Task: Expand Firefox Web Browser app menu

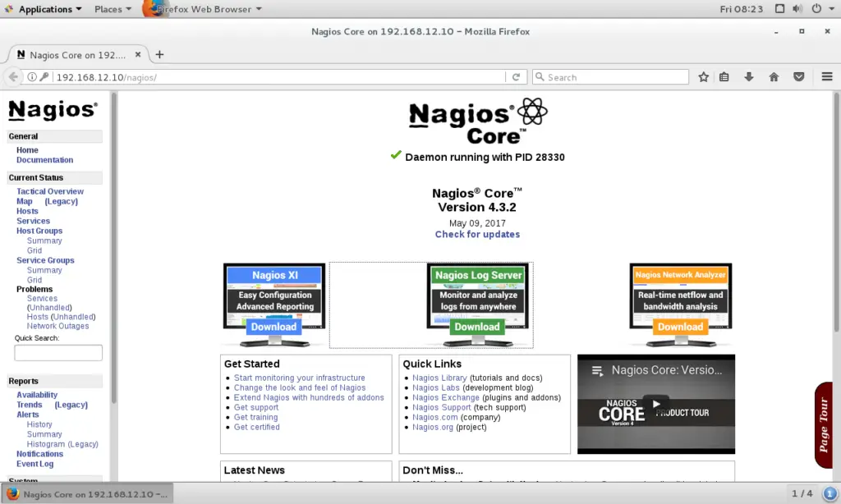Action: click(x=204, y=9)
